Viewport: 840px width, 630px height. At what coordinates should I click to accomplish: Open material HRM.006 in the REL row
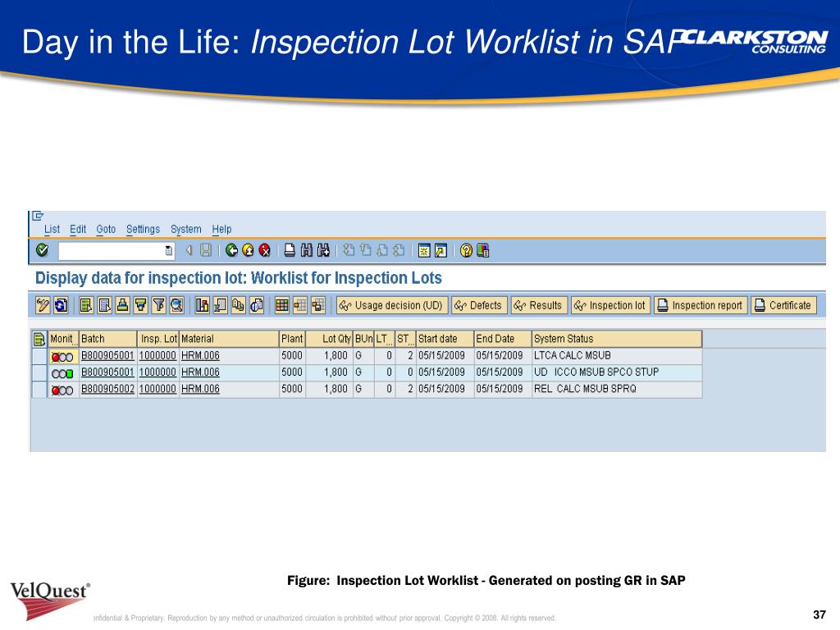(200, 389)
